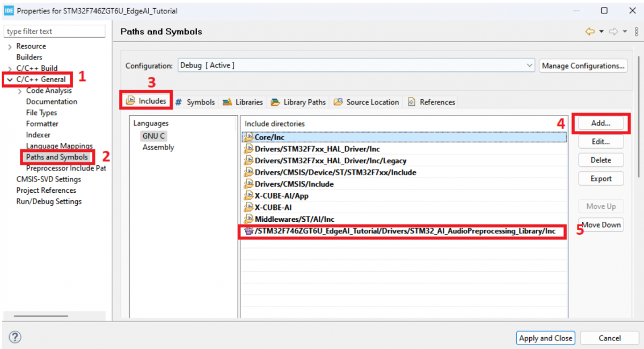This screenshot has height=349, width=644.
Task: Click the back navigation arrow icon
Action: pyautogui.click(x=590, y=32)
